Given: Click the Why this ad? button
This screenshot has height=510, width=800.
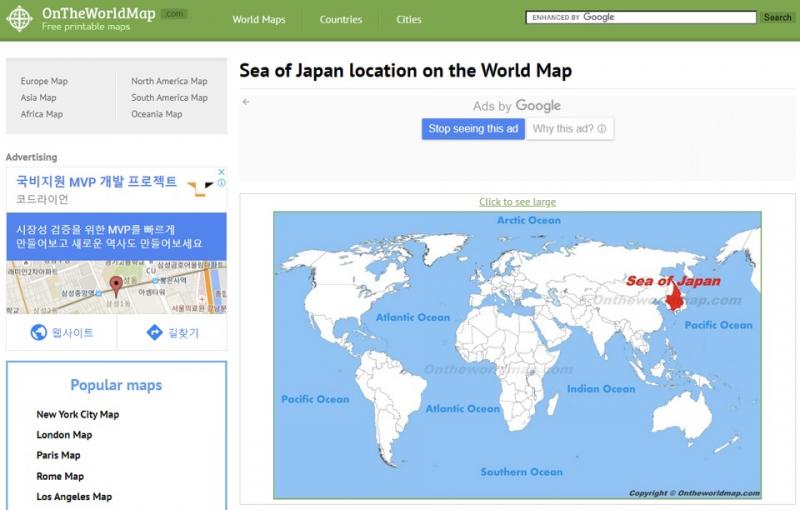Looking at the screenshot, I should click(569, 129).
